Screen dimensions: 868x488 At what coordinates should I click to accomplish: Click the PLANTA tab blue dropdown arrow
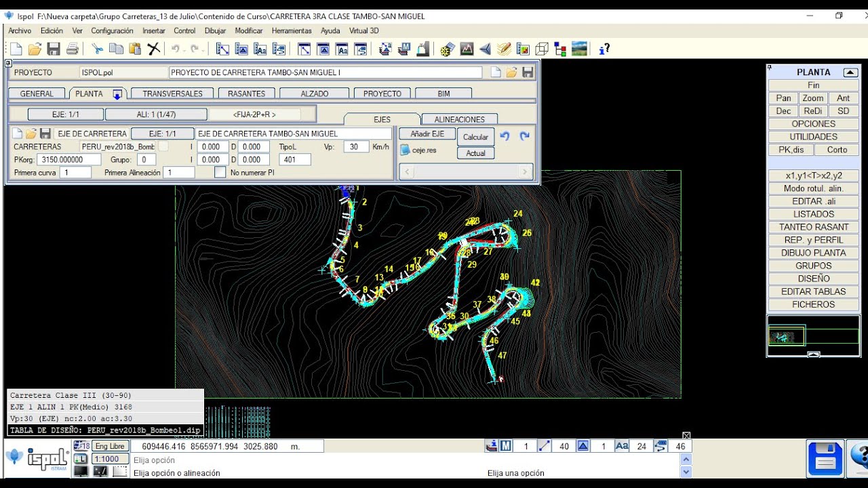coord(117,94)
